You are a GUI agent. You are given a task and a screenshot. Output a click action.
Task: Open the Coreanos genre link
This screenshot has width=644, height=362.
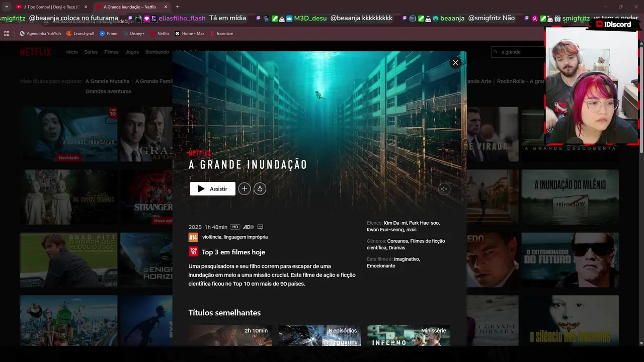click(x=397, y=241)
